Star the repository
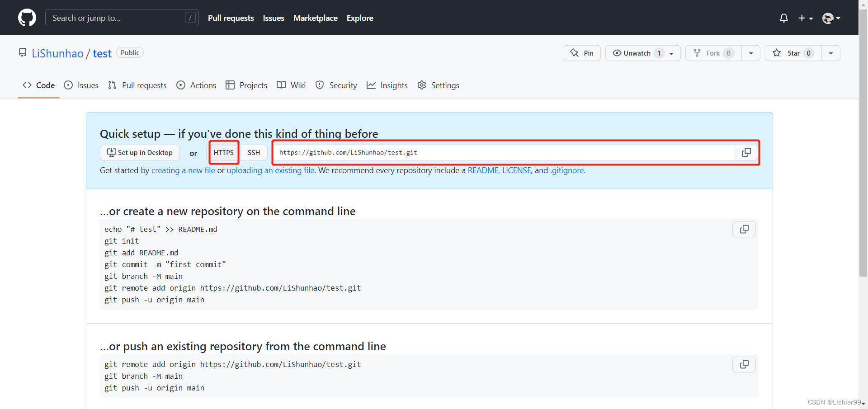This screenshot has width=868, height=409. click(793, 53)
